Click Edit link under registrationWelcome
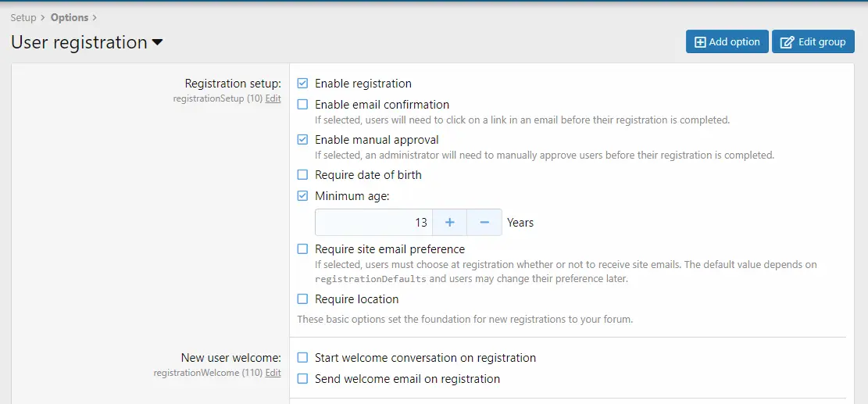 point(273,373)
